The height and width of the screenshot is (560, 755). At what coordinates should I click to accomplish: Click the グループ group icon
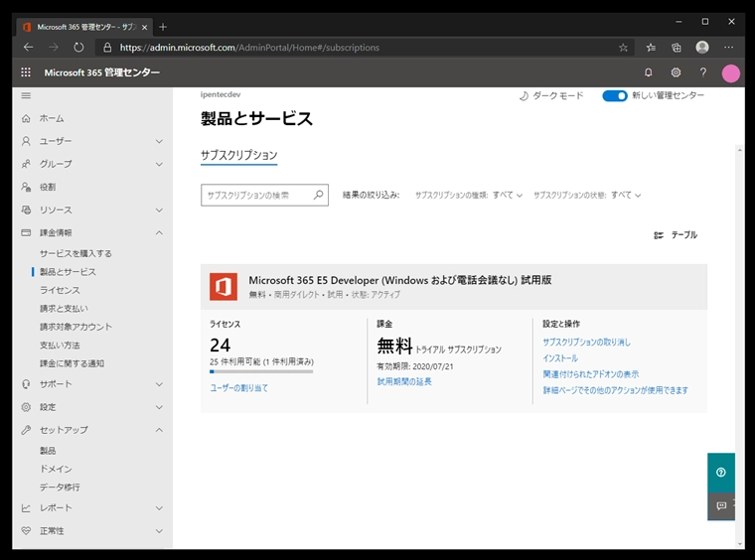coord(26,164)
